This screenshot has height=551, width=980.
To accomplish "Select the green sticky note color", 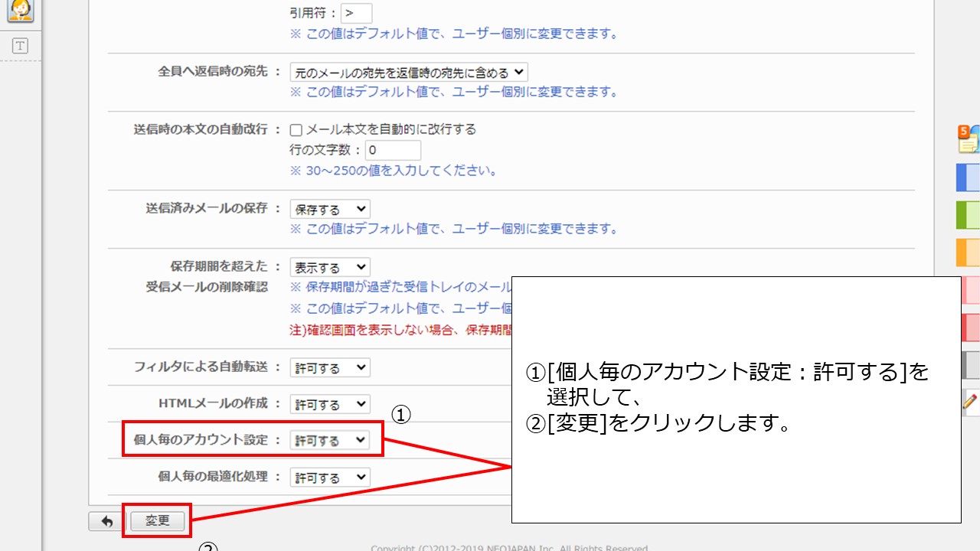I will tap(969, 215).
